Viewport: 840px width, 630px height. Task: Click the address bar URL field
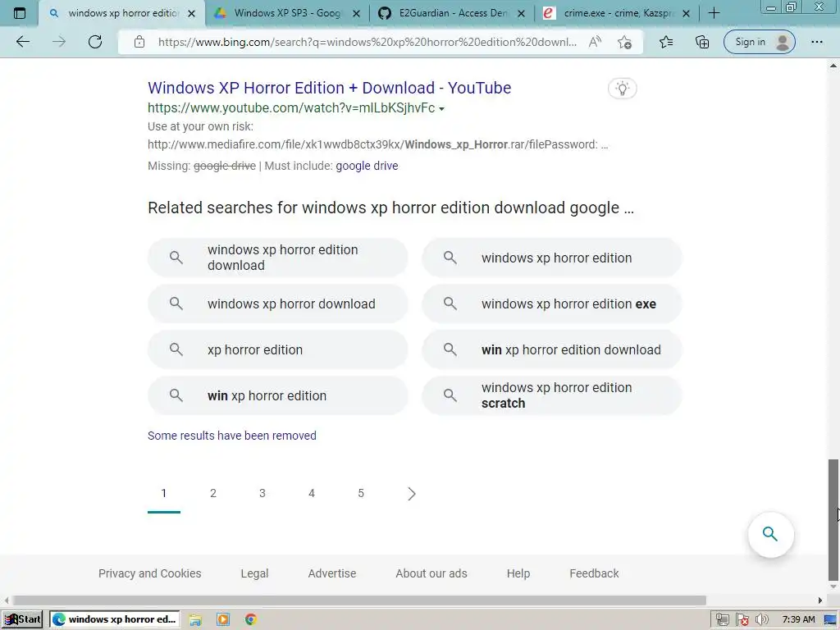coord(367,42)
